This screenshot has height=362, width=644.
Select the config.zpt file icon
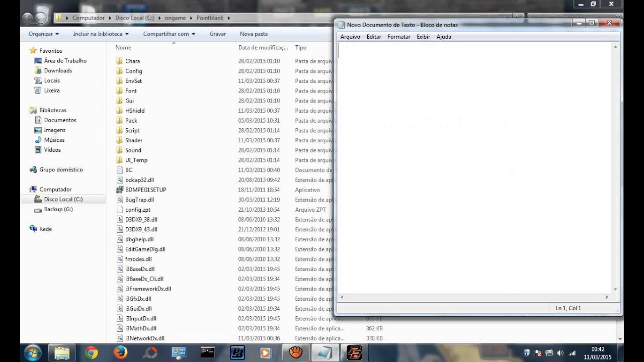(120, 210)
